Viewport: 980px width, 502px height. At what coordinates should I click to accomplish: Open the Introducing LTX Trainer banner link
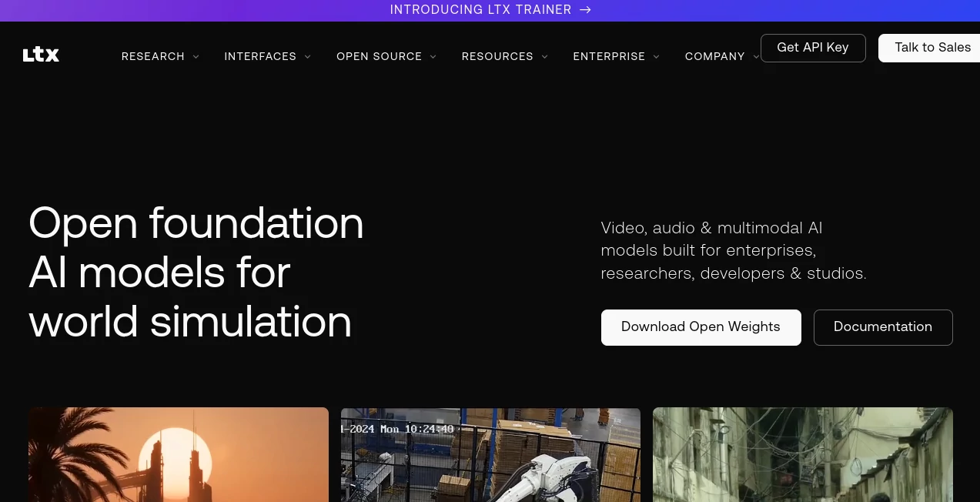(490, 10)
